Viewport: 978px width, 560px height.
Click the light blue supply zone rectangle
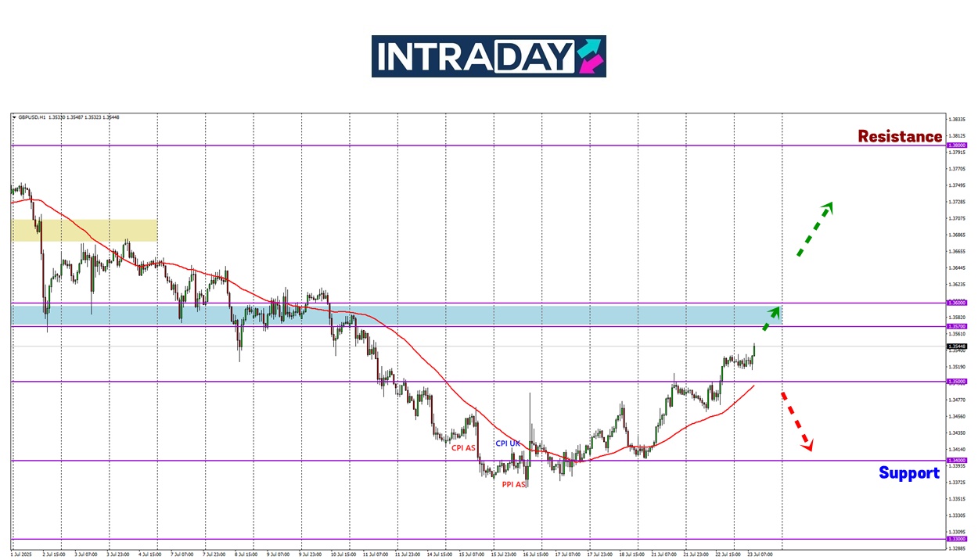[x=391, y=314]
